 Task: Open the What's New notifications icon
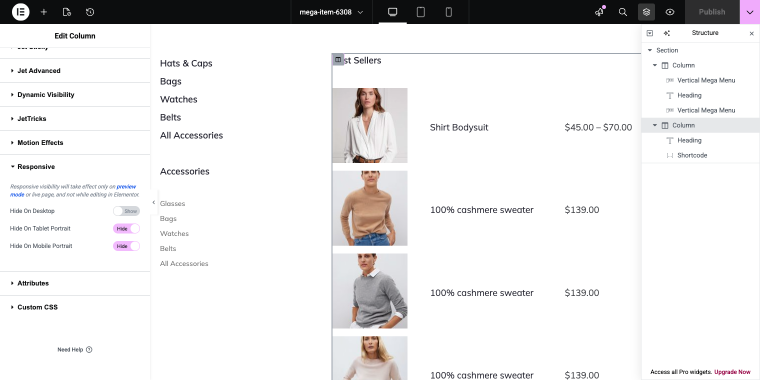click(600, 12)
